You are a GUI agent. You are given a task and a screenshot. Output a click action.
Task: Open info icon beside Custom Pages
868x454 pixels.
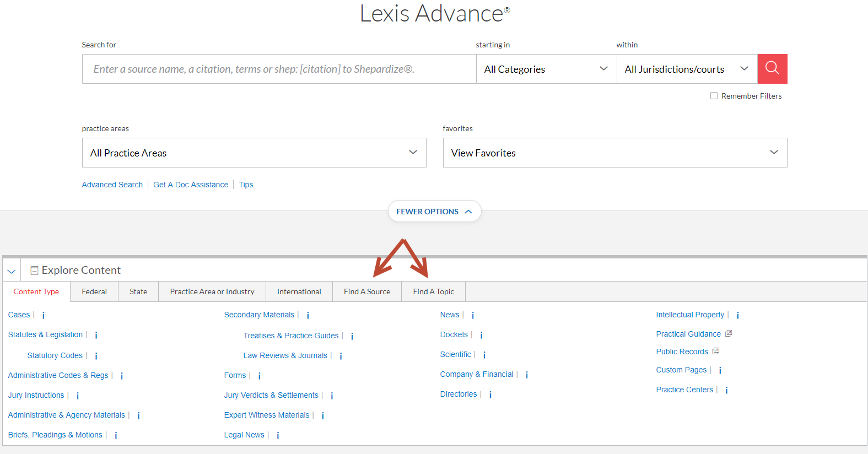(720, 370)
